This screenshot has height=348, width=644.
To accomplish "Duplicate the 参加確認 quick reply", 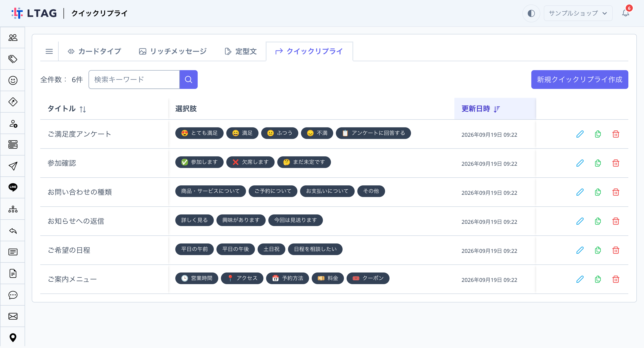I will [x=598, y=163].
